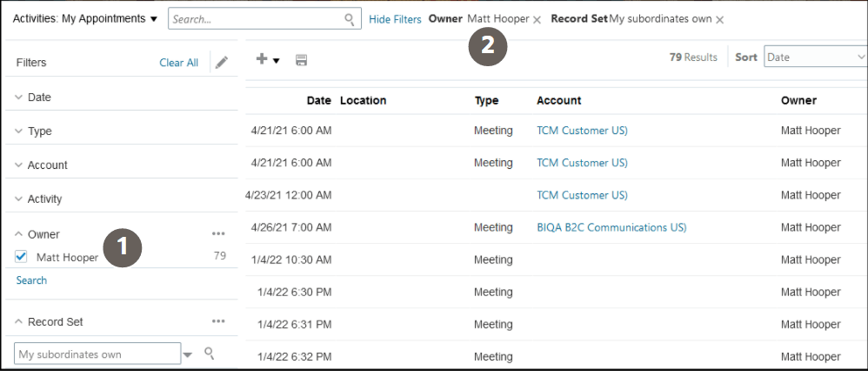Expand the Type filter section
Viewport: 868px width, 371px height.
point(18,132)
